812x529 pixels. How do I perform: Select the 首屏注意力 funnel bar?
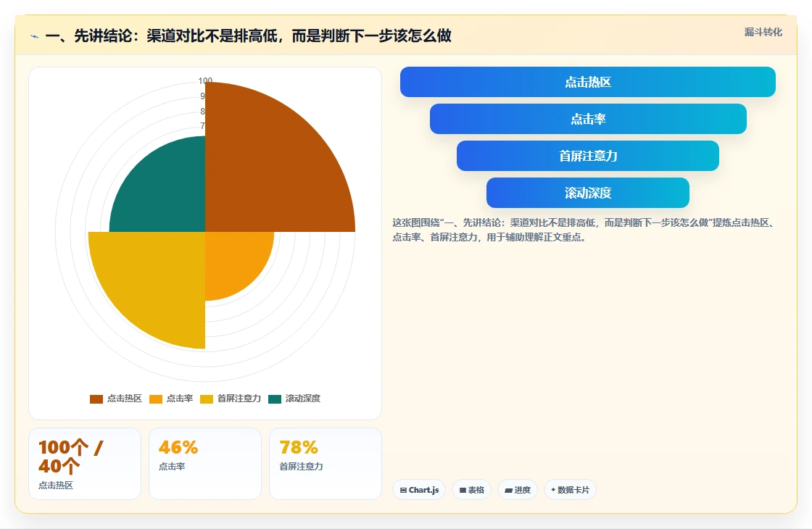[x=588, y=156]
